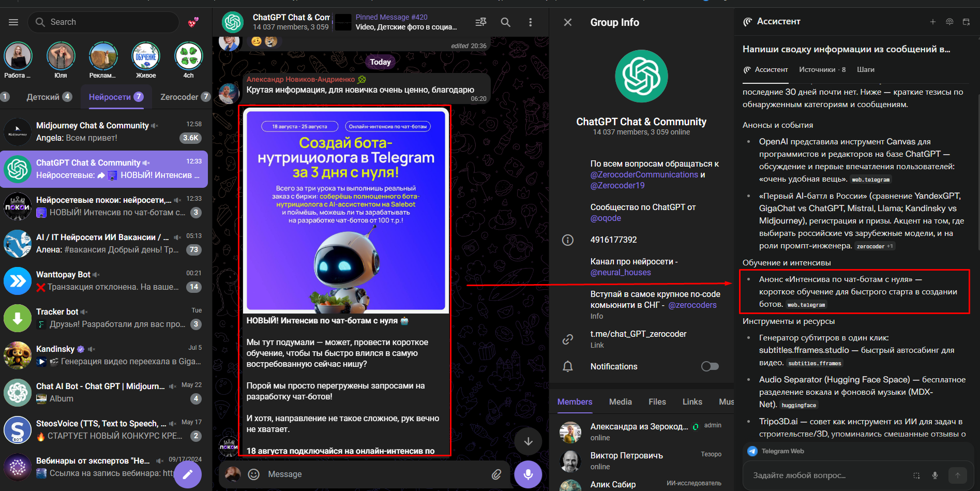980x491 pixels.
Task: Click the paperclip attach file icon
Action: [x=496, y=474]
